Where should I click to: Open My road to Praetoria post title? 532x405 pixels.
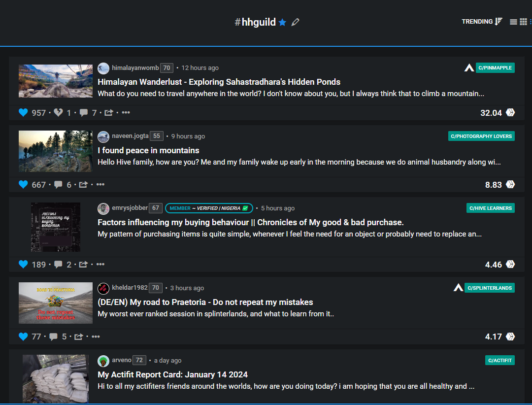pyautogui.click(x=205, y=302)
